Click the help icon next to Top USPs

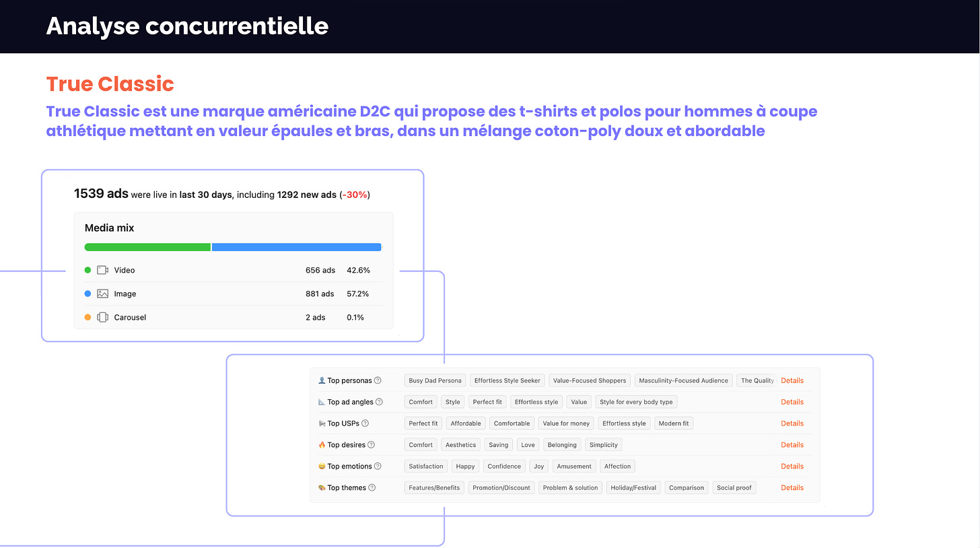pos(365,423)
